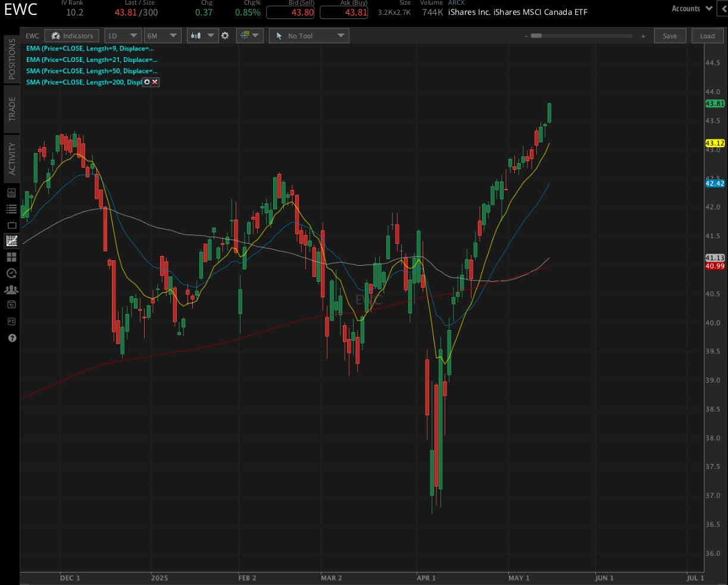This screenshot has width=728, height=585.
Task: Click the Save chart button
Action: [670, 36]
